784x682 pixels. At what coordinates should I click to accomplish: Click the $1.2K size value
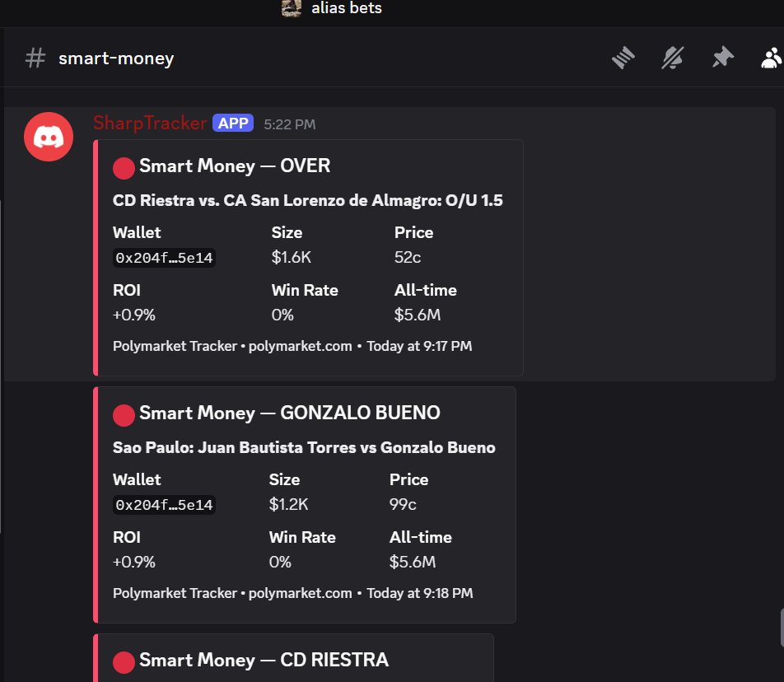point(288,504)
